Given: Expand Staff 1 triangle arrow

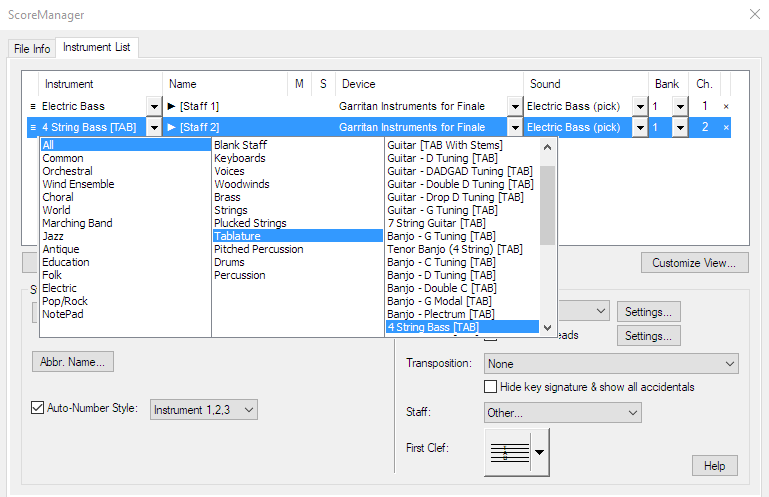Looking at the screenshot, I should (172, 106).
